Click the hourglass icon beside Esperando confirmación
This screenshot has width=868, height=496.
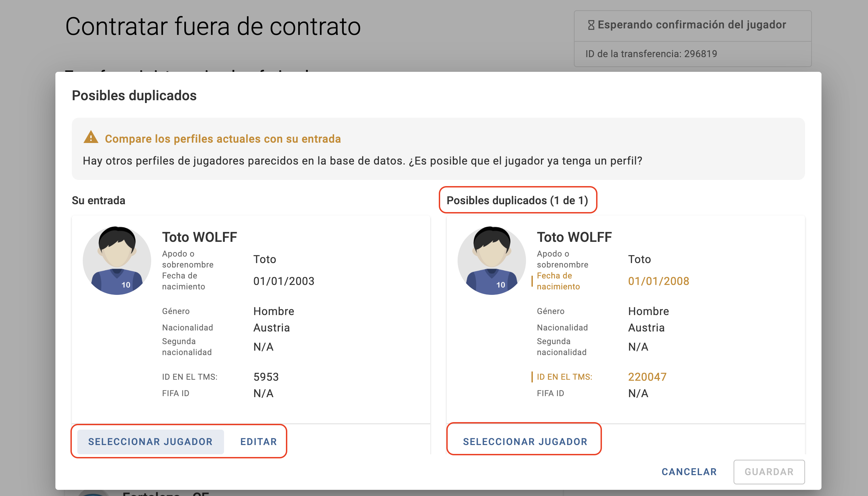tap(591, 25)
